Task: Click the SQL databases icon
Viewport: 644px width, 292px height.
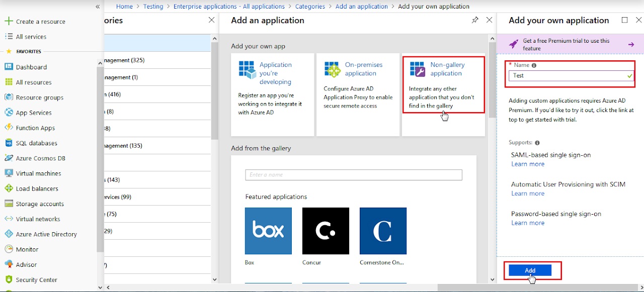Action: point(8,143)
